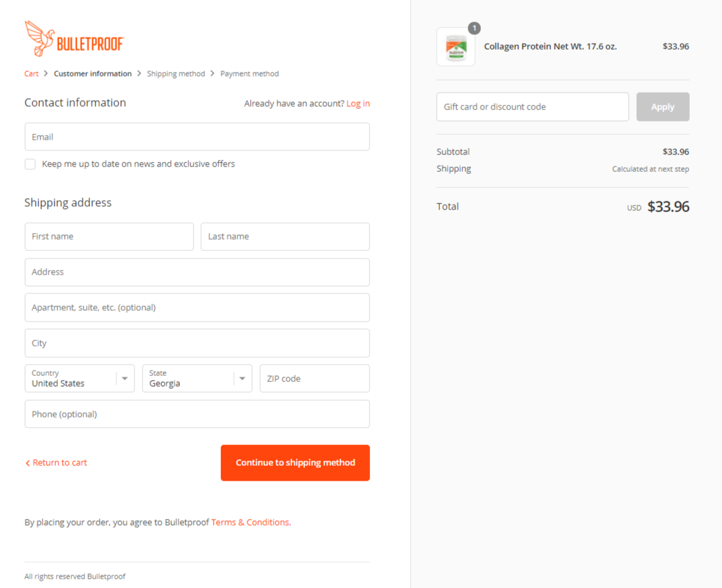
Task: Focus the Address field
Action: 197,272
